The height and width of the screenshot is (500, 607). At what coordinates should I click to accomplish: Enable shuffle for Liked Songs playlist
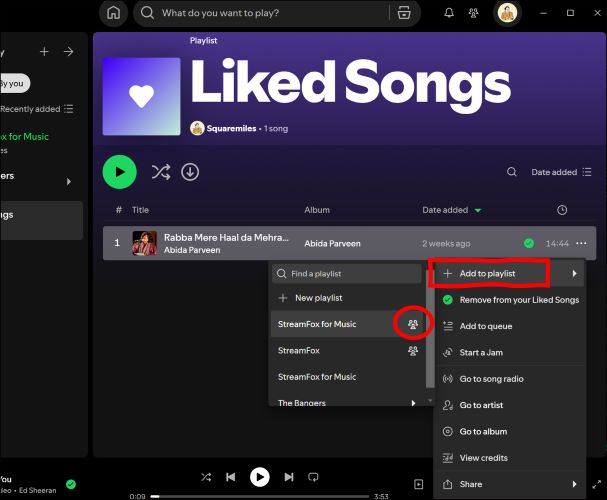point(161,172)
